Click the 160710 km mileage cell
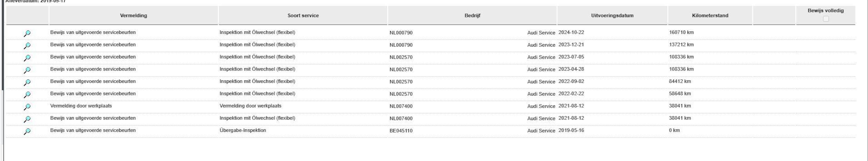 point(681,32)
